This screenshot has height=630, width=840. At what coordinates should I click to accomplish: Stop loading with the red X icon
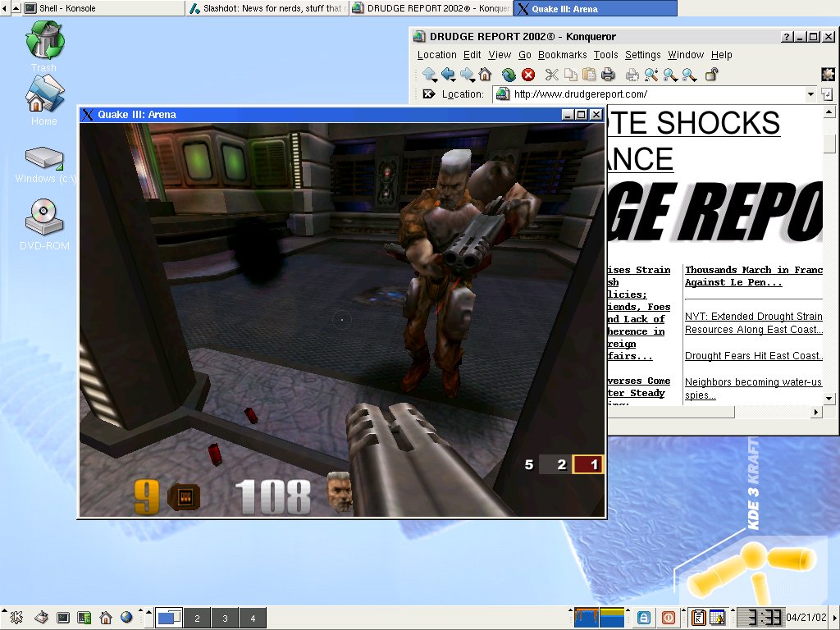pyautogui.click(x=528, y=75)
